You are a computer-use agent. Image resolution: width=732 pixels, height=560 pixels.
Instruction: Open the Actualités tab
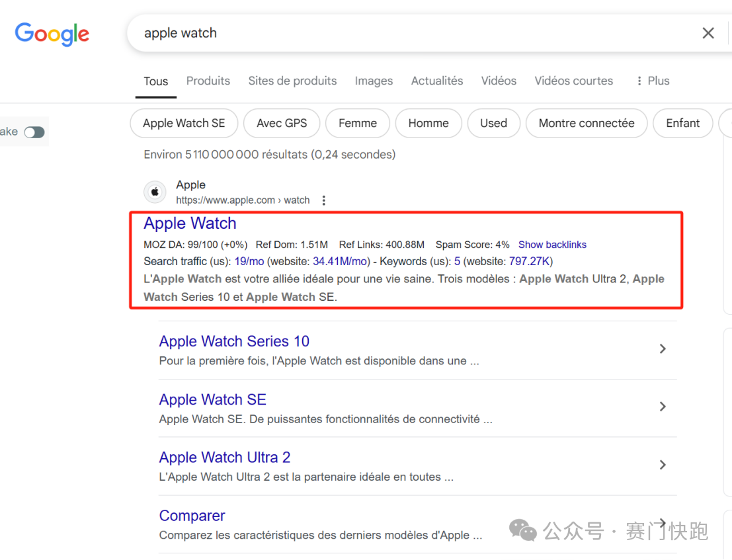tap(437, 81)
